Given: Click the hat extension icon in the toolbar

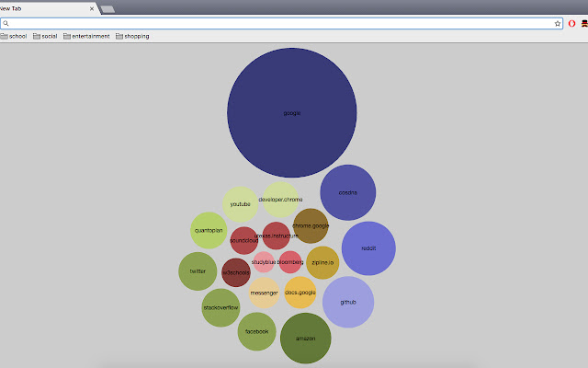Looking at the screenshot, I should pos(584,24).
